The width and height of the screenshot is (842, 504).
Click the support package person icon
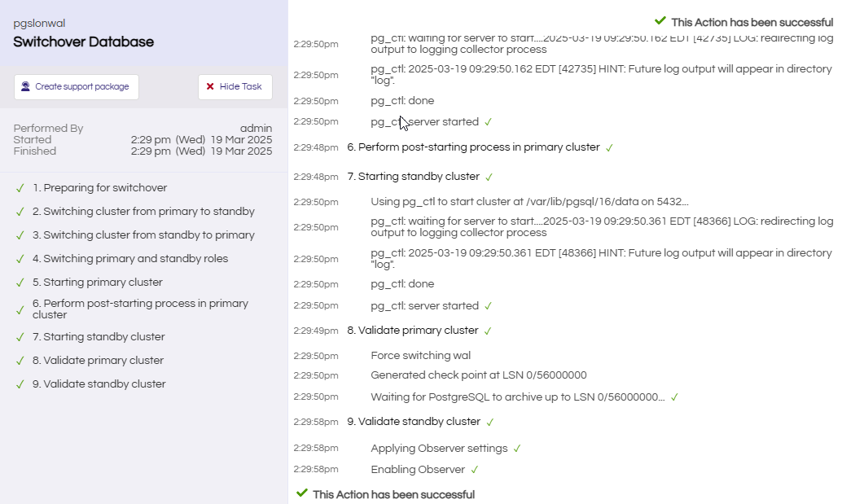[x=25, y=86]
